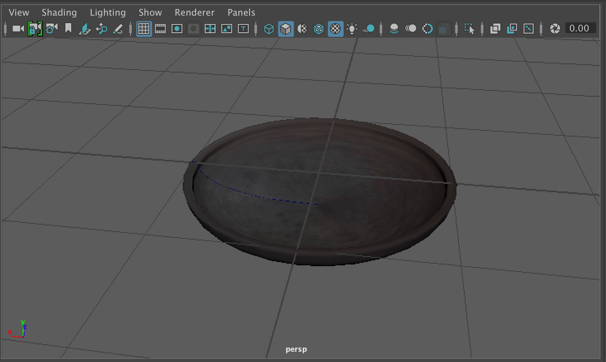The image size is (606, 362).
Task: Click the Image Plane icon
Action: [85, 29]
